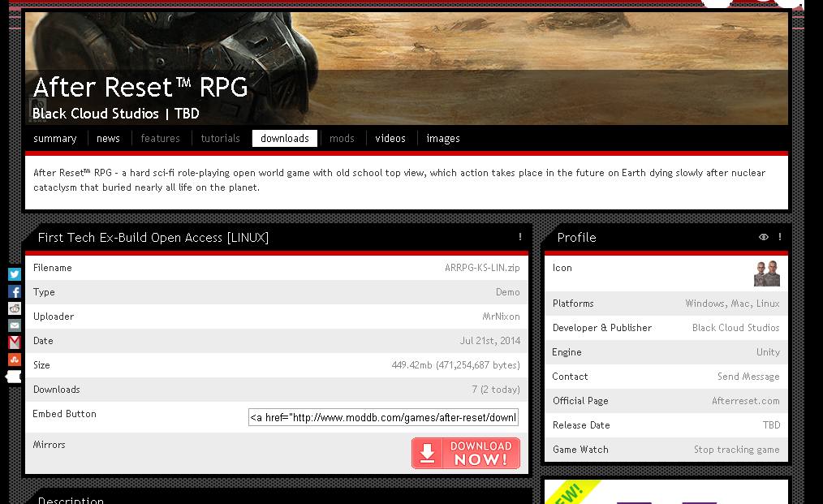Click Stop tracking game link
The width and height of the screenshot is (823, 504).
pos(737,450)
